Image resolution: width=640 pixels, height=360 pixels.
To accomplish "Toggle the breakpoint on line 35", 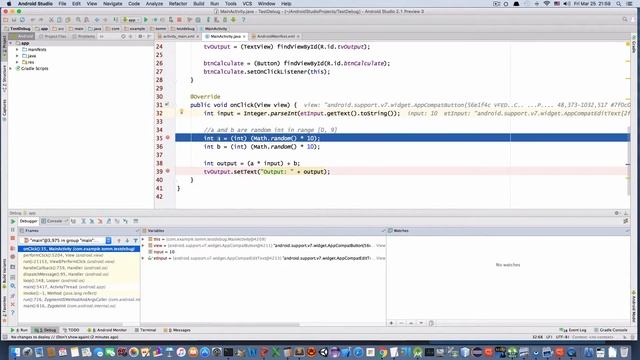I will click(168, 138).
